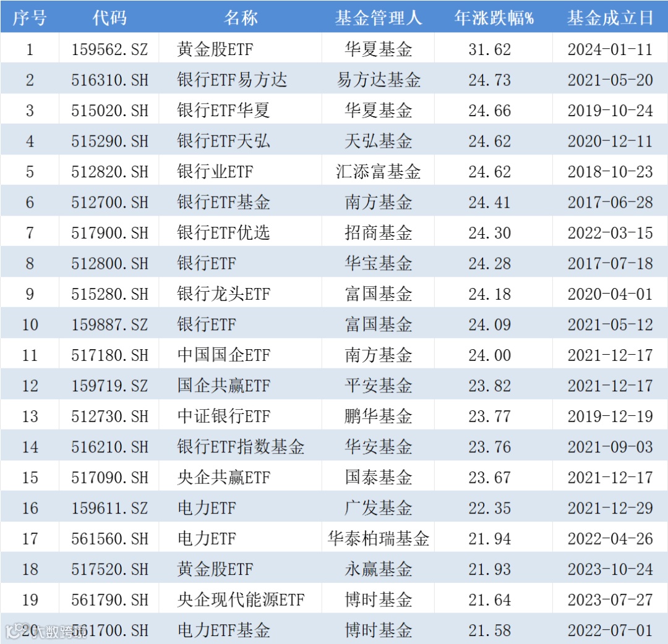Image resolution: width=668 pixels, height=644 pixels.
Task: Click manager cell 华泰柏瑞基金
Action: (379, 539)
